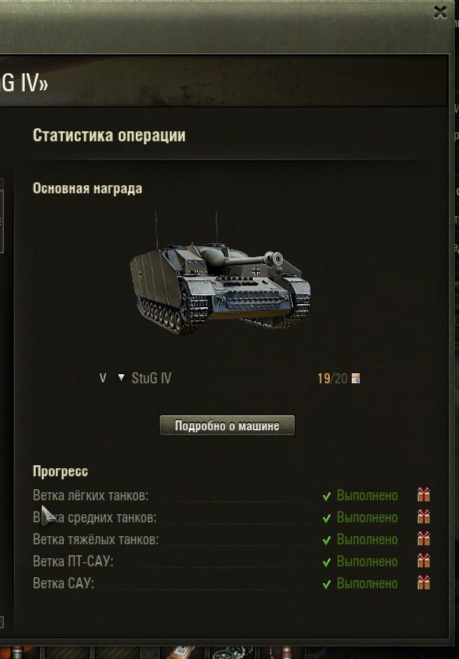The image size is (459, 659).
Task: Select the Ветка средних танков row
Action: coord(232,517)
